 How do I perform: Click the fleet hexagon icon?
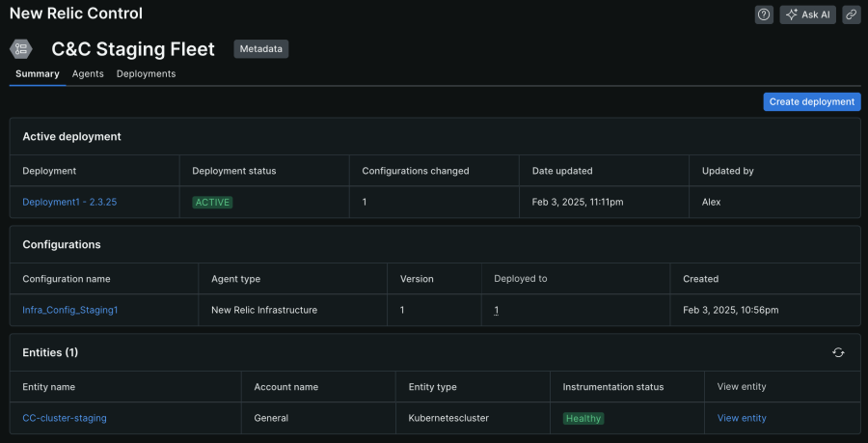[21, 49]
